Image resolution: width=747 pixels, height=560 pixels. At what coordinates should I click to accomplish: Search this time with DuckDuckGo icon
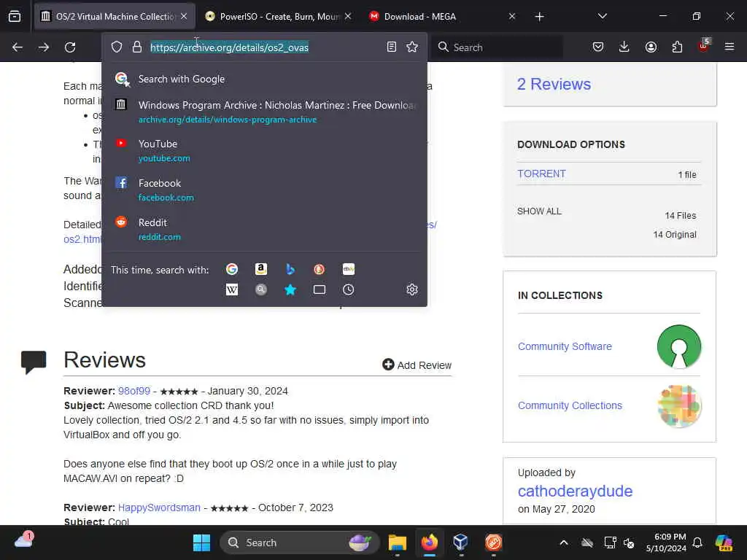pyautogui.click(x=320, y=270)
